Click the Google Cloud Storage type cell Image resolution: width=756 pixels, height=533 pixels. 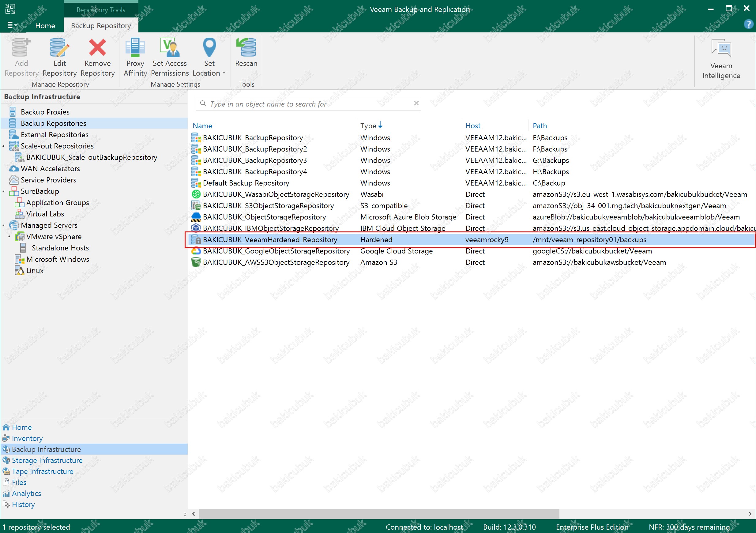pos(397,251)
